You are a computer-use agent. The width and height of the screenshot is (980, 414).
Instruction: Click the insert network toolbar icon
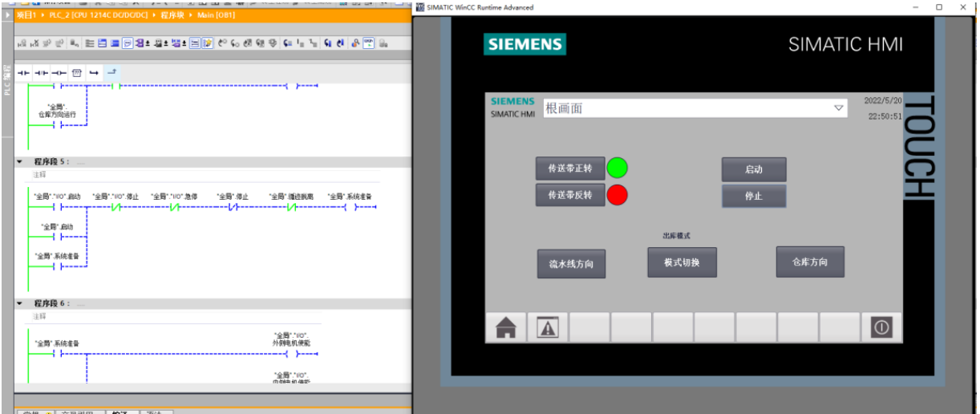pos(22,43)
